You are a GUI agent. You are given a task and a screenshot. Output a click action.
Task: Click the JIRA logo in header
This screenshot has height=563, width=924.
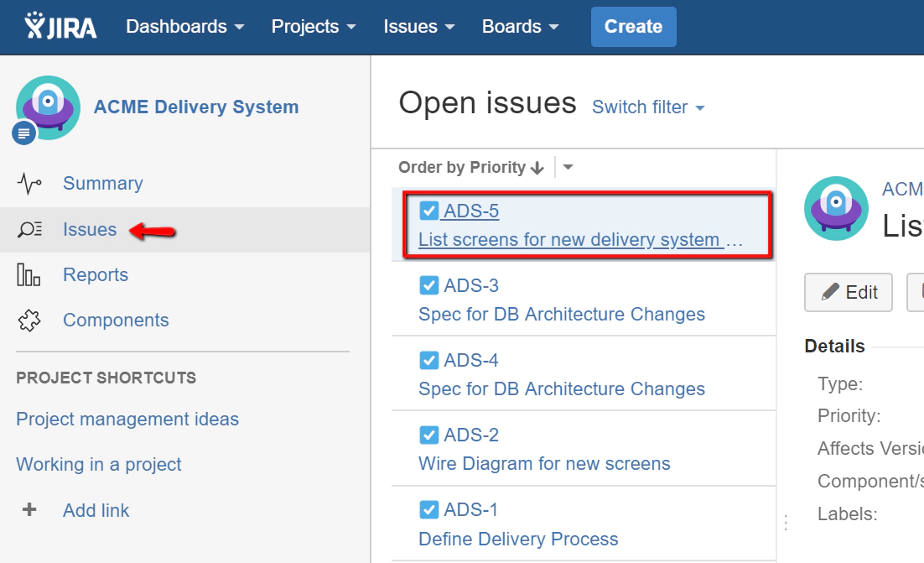click(61, 27)
